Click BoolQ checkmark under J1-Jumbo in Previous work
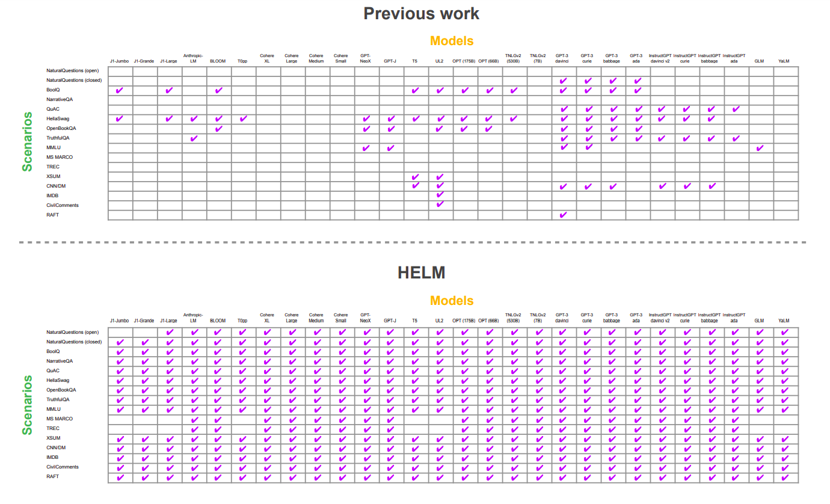Image resolution: width=830 pixels, height=504 pixels. 120,90
